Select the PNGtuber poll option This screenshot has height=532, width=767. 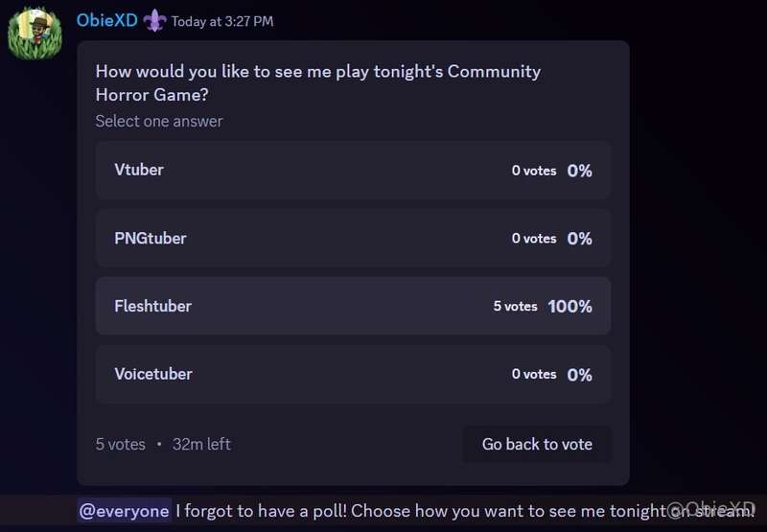coord(353,238)
